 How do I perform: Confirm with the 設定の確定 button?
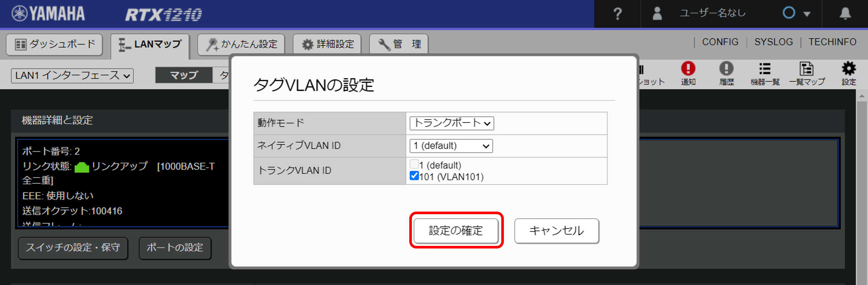coord(456,231)
